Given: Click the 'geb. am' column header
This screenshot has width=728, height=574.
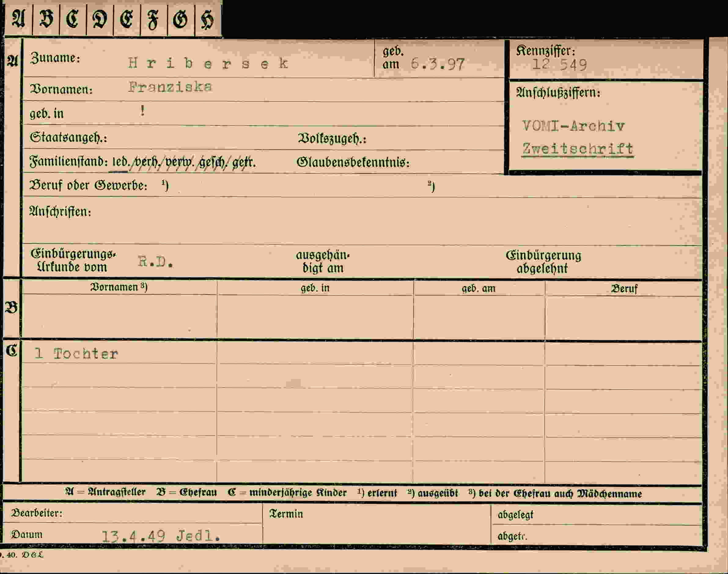Looking at the screenshot, I should coord(478,288).
